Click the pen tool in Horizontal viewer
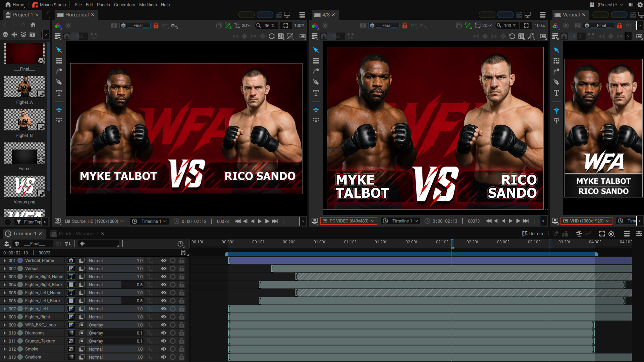 59,82
